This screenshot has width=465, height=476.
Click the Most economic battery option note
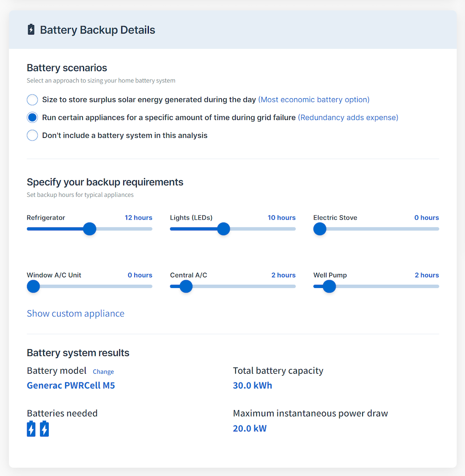(314, 100)
